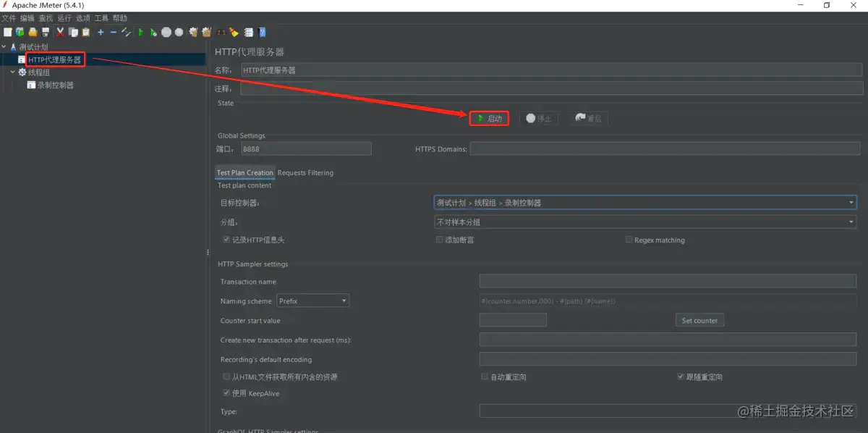
Task: Clear all results with double broom icon
Action: tap(207, 32)
